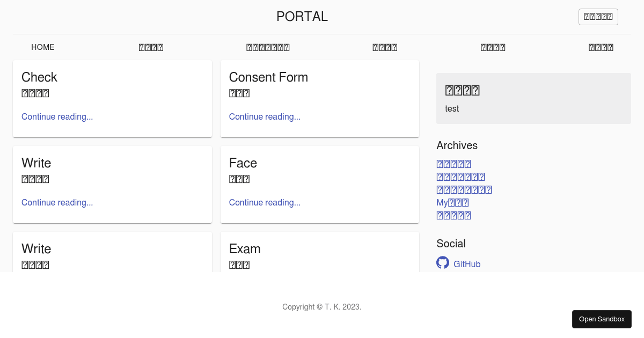The height and width of the screenshot is (338, 644).
Task: Select HOME in the navigation bar
Action: [x=43, y=47]
